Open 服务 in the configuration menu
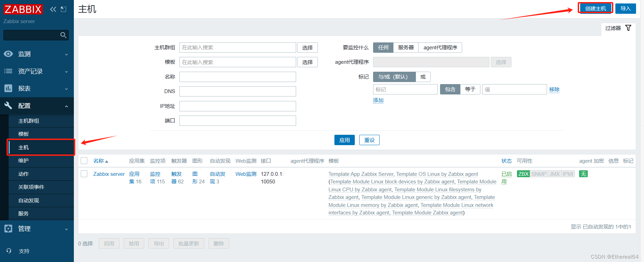 (x=41, y=214)
